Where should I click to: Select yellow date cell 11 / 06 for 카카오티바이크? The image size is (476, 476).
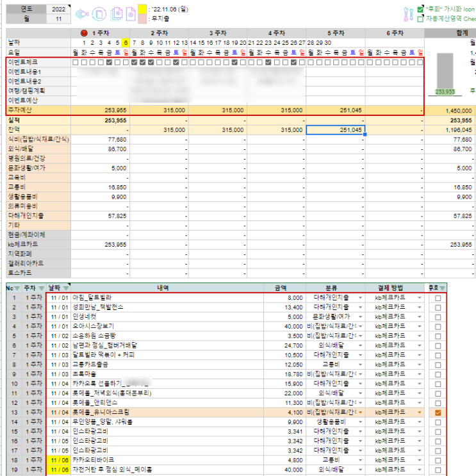point(59,461)
